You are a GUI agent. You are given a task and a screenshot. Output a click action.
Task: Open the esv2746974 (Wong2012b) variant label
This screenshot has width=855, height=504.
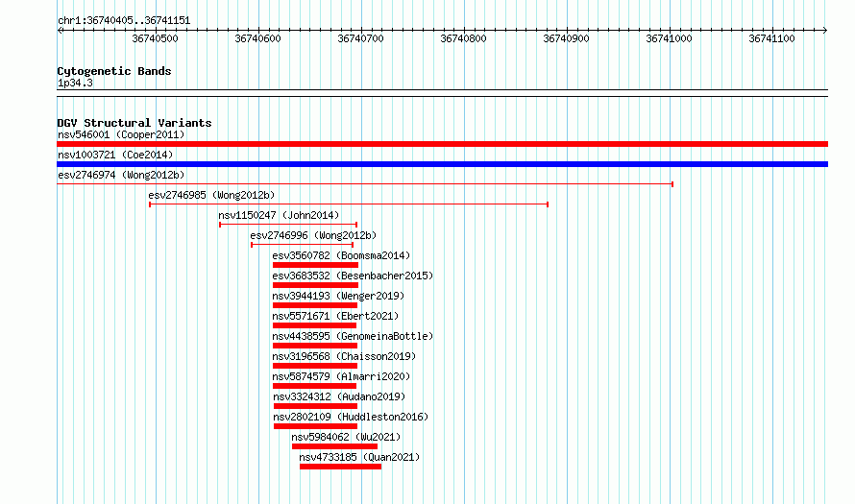[x=121, y=175]
